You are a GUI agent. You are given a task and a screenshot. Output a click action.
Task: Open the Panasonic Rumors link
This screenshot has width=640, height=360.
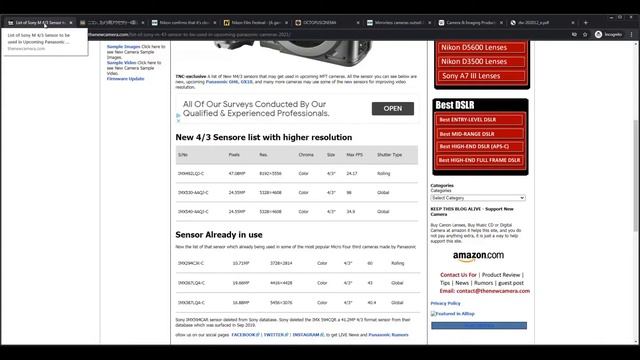click(x=388, y=335)
